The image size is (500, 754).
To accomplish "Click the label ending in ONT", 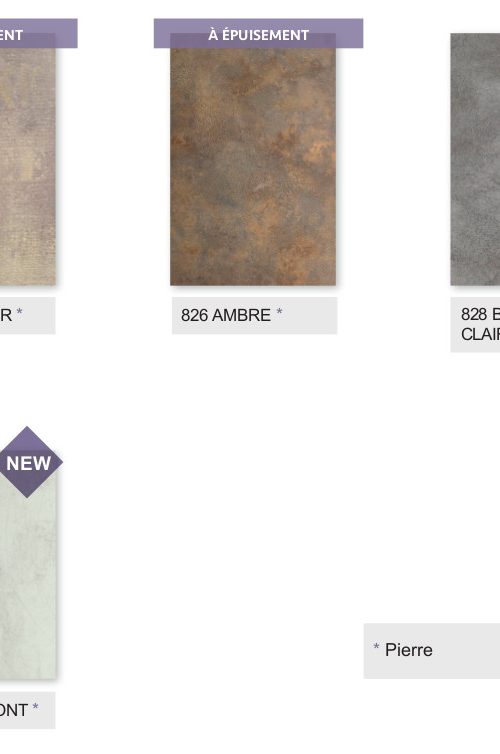I will tap(27, 710).
